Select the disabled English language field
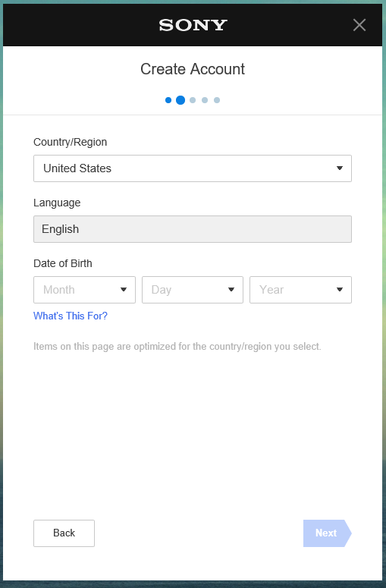The image size is (386, 588). click(x=193, y=229)
